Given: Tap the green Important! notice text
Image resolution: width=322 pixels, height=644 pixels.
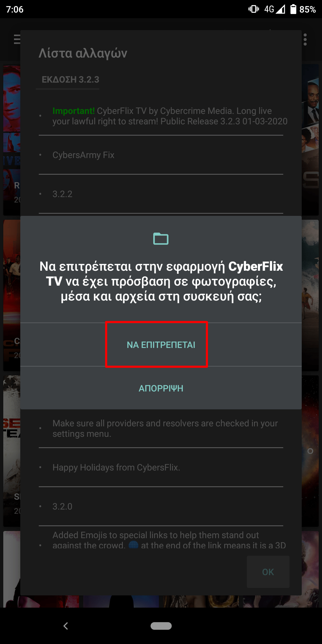Looking at the screenshot, I should [74, 111].
